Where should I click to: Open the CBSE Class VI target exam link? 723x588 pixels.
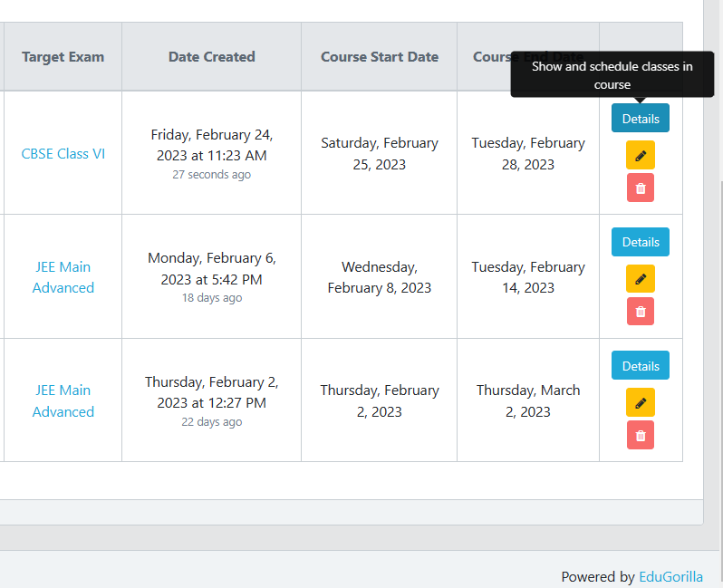point(63,154)
